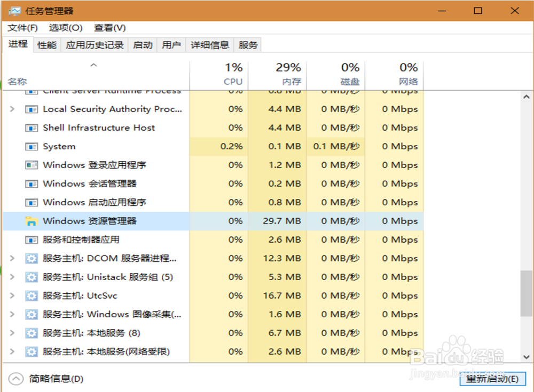
Task: Click the gear icon for Windows 图像采集
Action: click(x=32, y=315)
